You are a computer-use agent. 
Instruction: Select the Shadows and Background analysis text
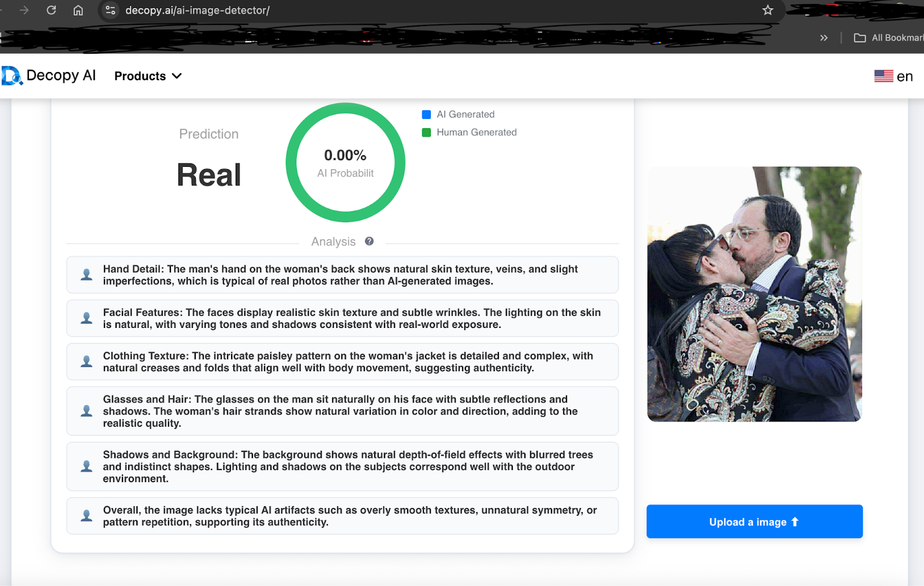pyautogui.click(x=348, y=466)
